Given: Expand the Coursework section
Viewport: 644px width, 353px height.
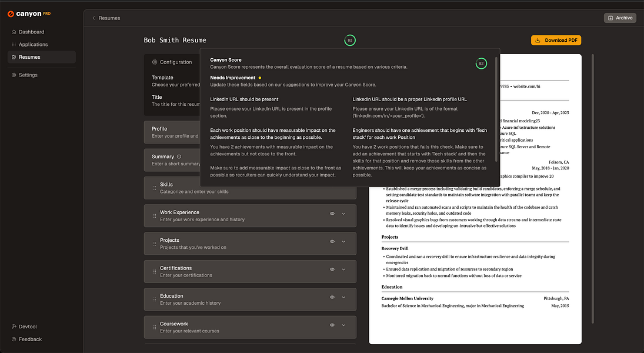Looking at the screenshot, I should pyautogui.click(x=344, y=325).
